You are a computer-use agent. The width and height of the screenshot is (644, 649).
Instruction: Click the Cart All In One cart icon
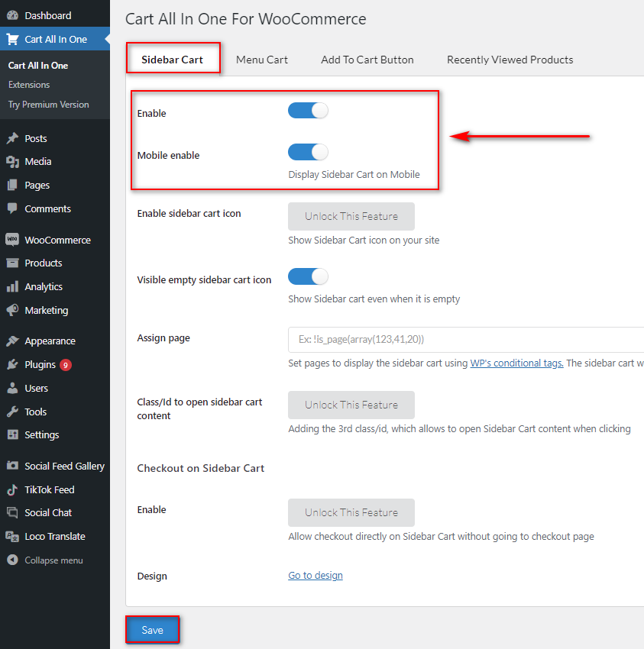tap(12, 39)
